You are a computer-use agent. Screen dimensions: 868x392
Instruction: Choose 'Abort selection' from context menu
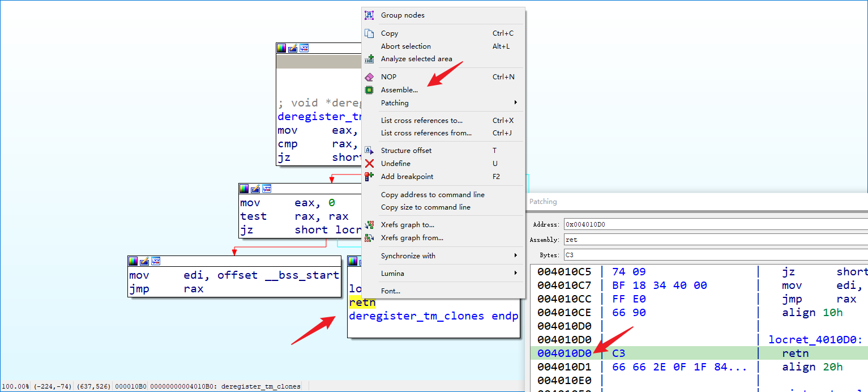click(405, 46)
